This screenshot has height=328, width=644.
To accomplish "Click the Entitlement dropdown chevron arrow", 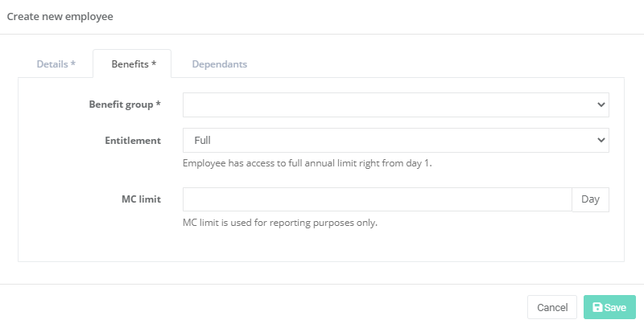I will pos(601,141).
